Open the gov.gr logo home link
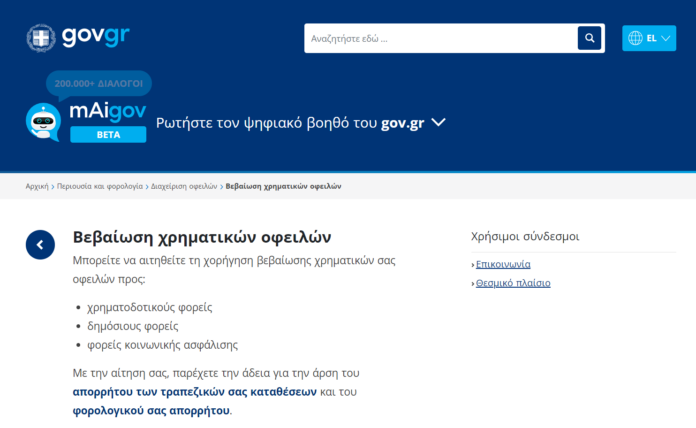 (78, 38)
